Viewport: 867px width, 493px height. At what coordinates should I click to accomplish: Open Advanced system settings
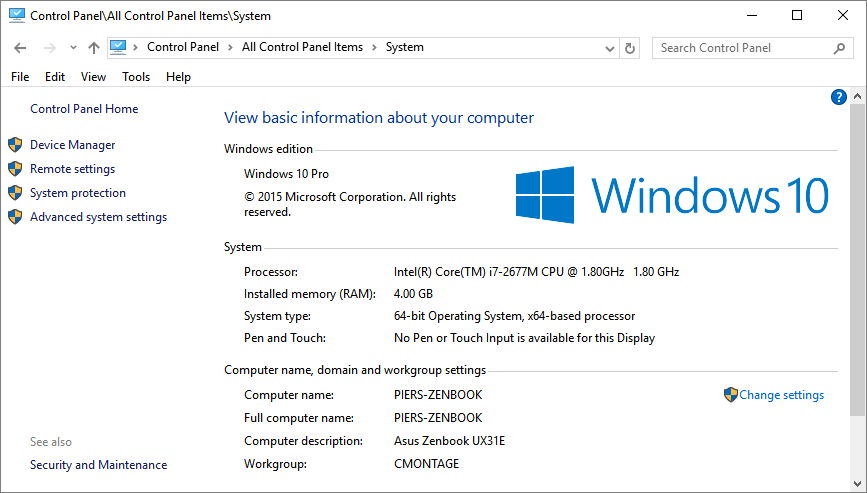(x=98, y=217)
